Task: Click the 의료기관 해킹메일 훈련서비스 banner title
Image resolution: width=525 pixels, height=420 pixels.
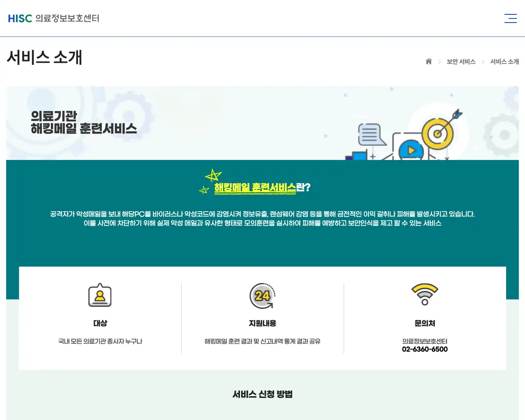Action: [x=85, y=122]
